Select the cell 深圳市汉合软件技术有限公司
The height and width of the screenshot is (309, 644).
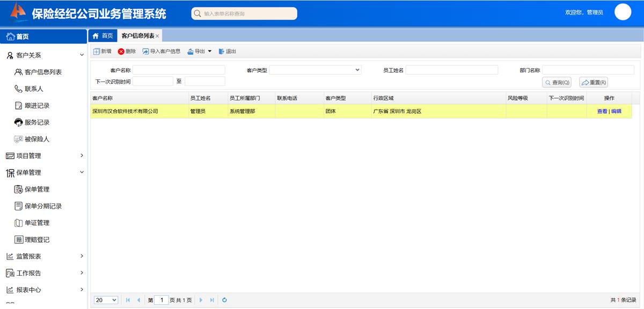point(139,112)
